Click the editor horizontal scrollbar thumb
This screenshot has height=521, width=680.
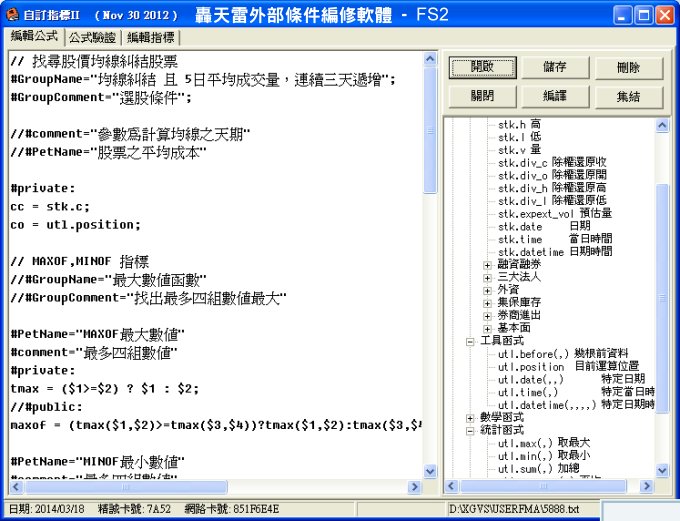(x=126, y=487)
